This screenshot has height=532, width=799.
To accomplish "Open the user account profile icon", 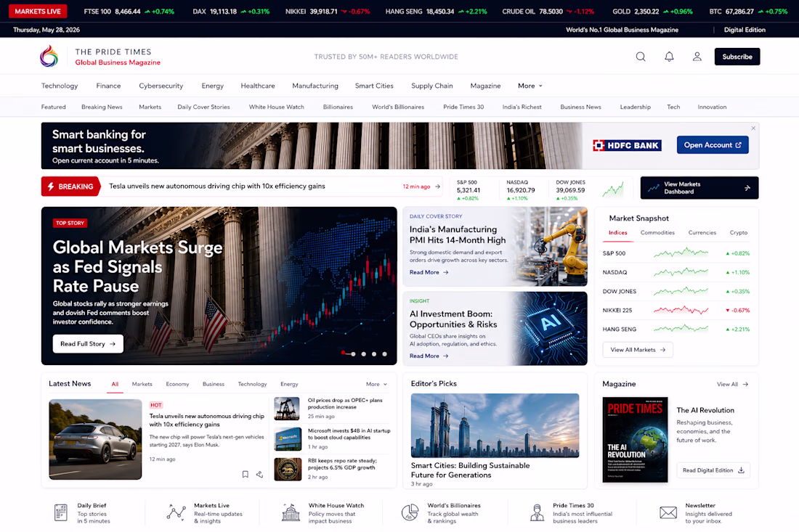I will [697, 57].
